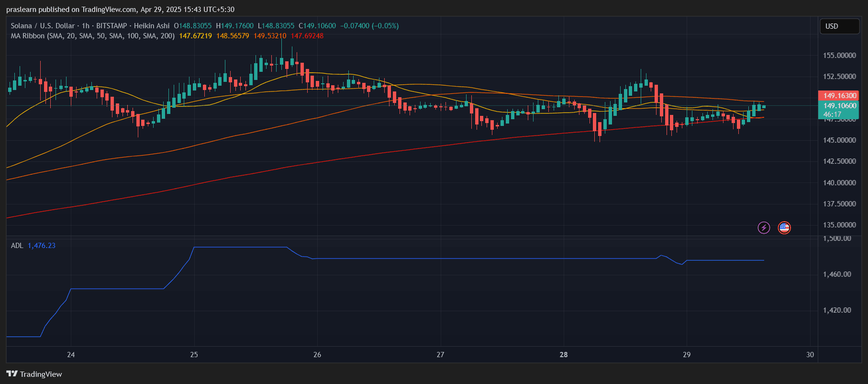The image size is (868, 384).
Task: Click the TradingView logo at the bottom
Action: pos(34,374)
